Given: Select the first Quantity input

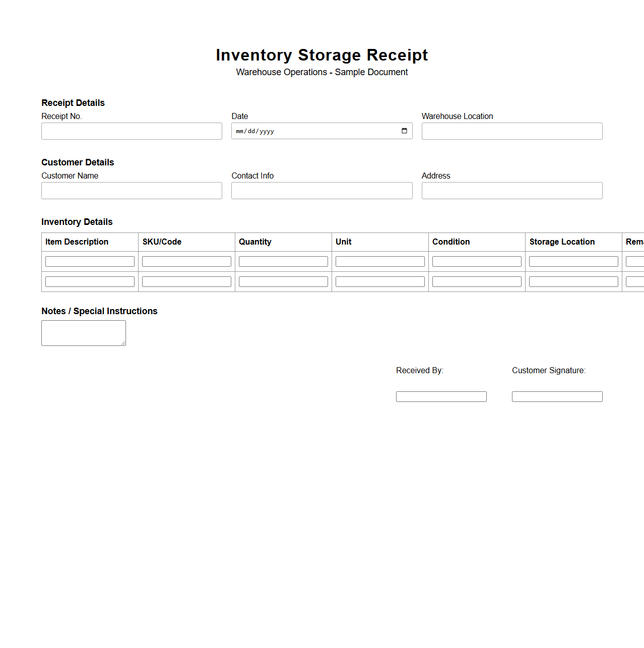Looking at the screenshot, I should click(283, 261).
